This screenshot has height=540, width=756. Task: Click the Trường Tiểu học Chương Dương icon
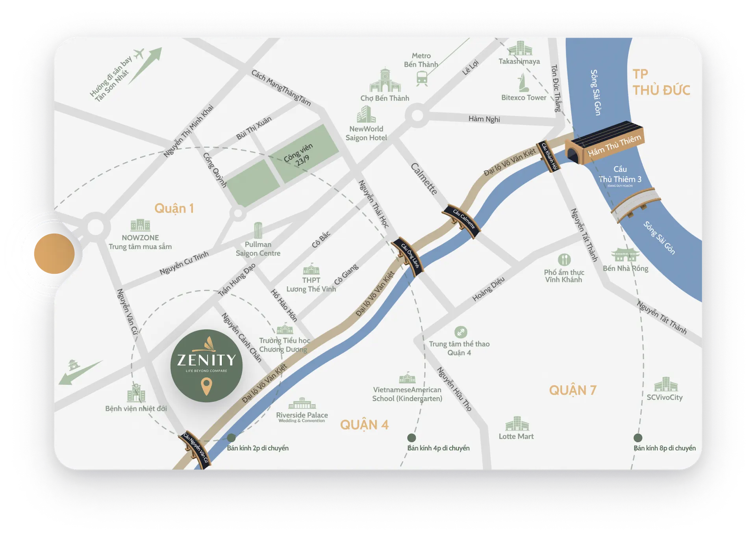click(285, 328)
